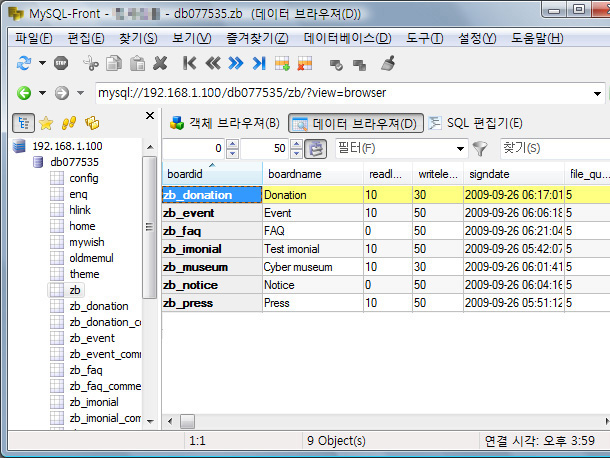Open the 즐겨찾기(Z) menu
This screenshot has width=610, height=458.
(x=258, y=38)
